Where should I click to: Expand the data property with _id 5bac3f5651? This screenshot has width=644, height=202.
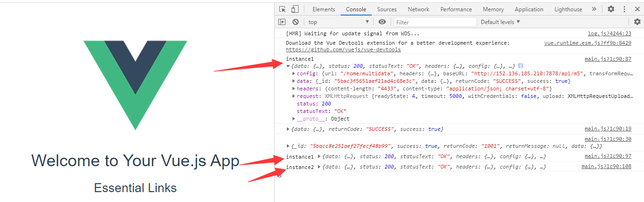click(294, 81)
